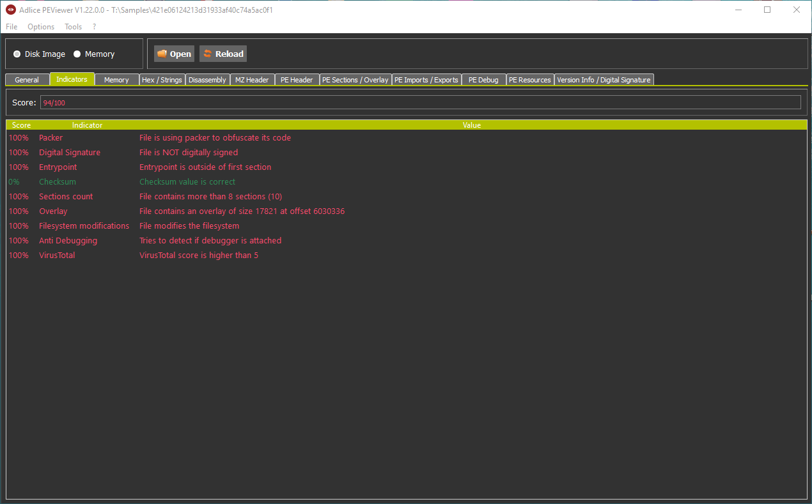Select the green Checksum indicator row
The image size is (812, 504).
tap(58, 182)
